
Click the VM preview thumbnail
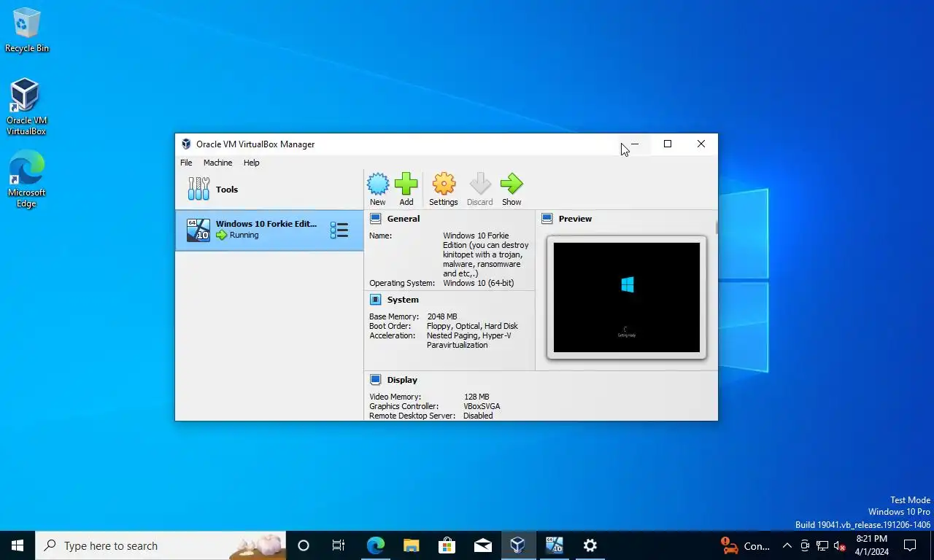[627, 297]
